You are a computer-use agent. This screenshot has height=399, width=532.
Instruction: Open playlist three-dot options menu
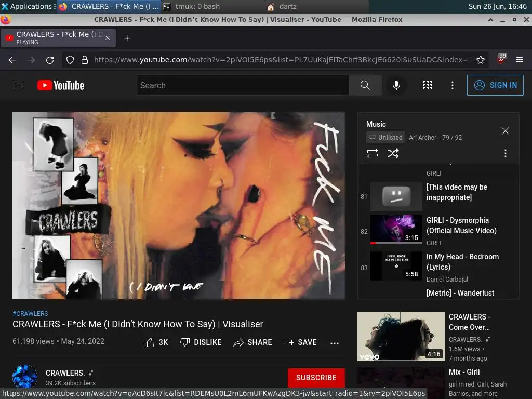506,153
